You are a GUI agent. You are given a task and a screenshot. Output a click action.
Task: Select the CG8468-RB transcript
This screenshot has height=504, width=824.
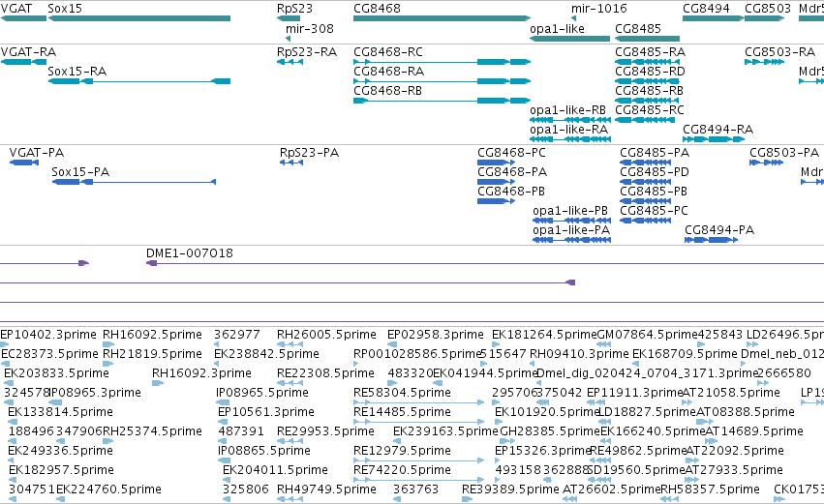pos(388,91)
